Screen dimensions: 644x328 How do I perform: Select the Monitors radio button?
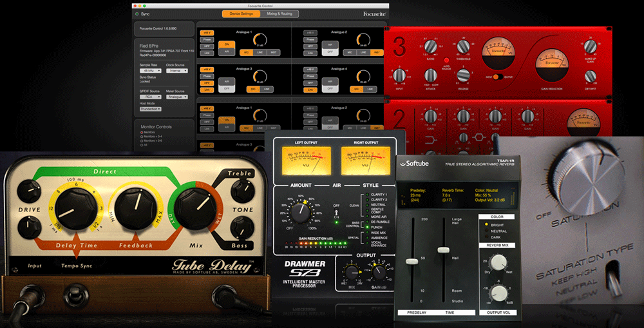pyautogui.click(x=142, y=133)
